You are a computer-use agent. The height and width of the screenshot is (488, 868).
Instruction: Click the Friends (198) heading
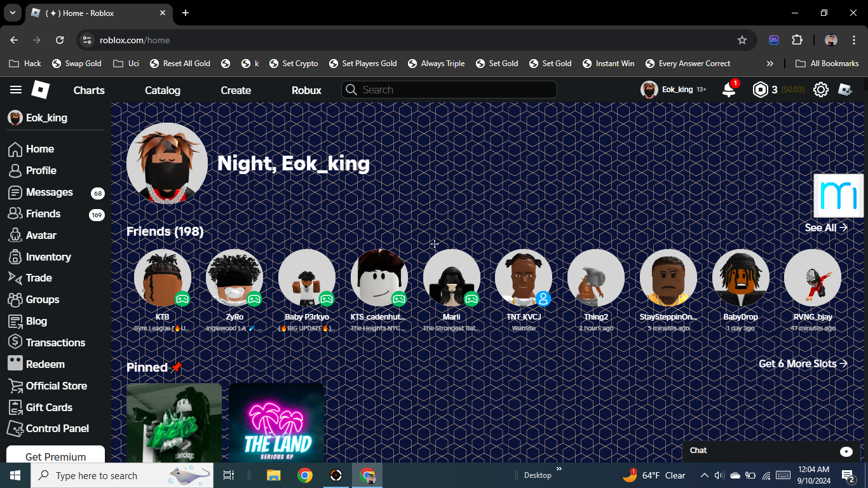point(165,231)
